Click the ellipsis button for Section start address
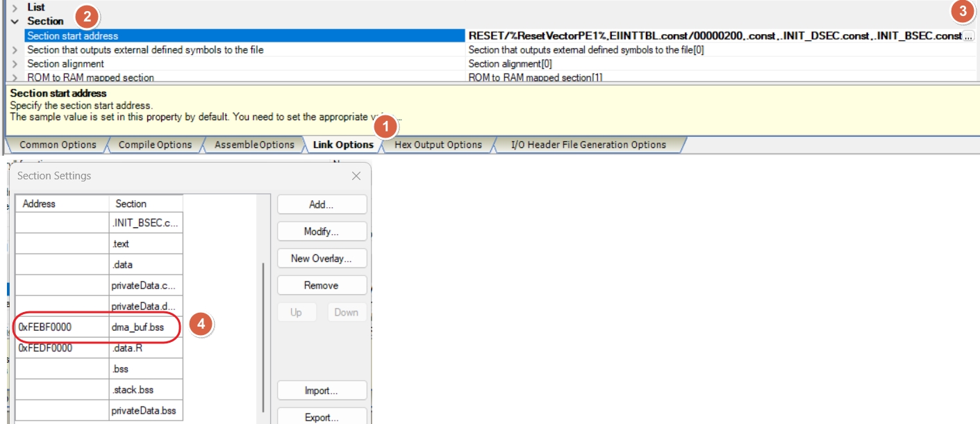The image size is (980, 424). coord(968,36)
